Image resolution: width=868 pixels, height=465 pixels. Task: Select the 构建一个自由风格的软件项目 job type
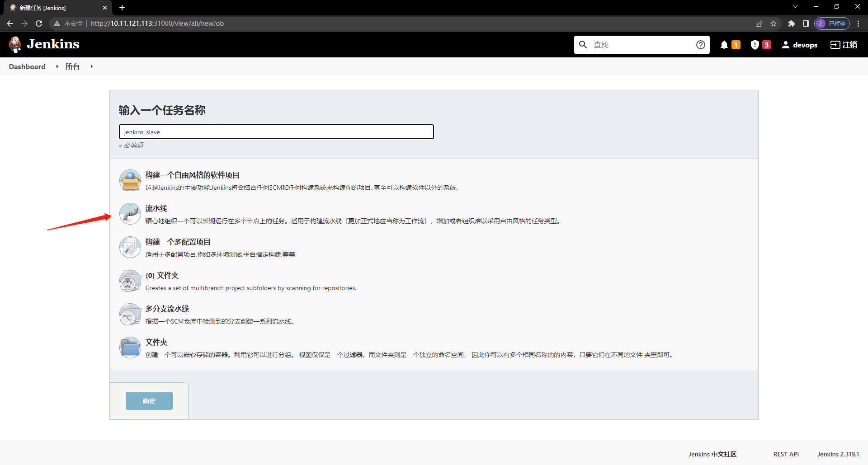(x=192, y=175)
